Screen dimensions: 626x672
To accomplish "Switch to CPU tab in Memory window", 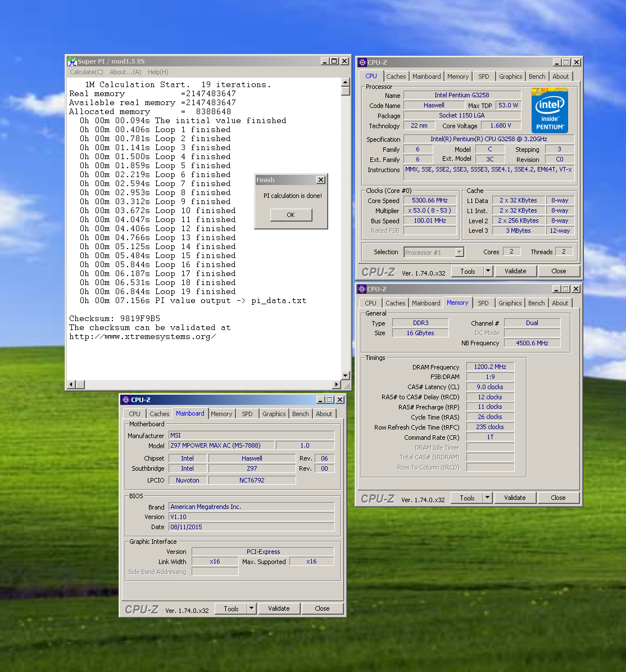I will (x=371, y=304).
